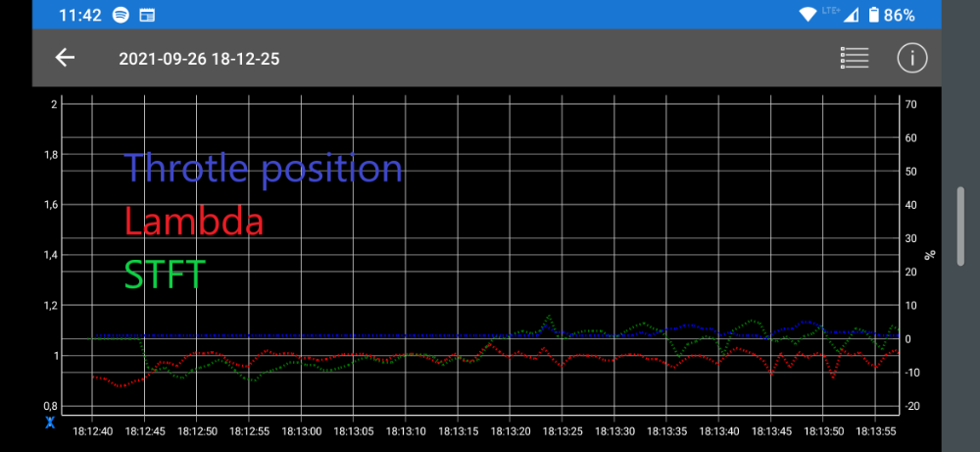Tap the 18:13:30 time axis label

coord(615,430)
